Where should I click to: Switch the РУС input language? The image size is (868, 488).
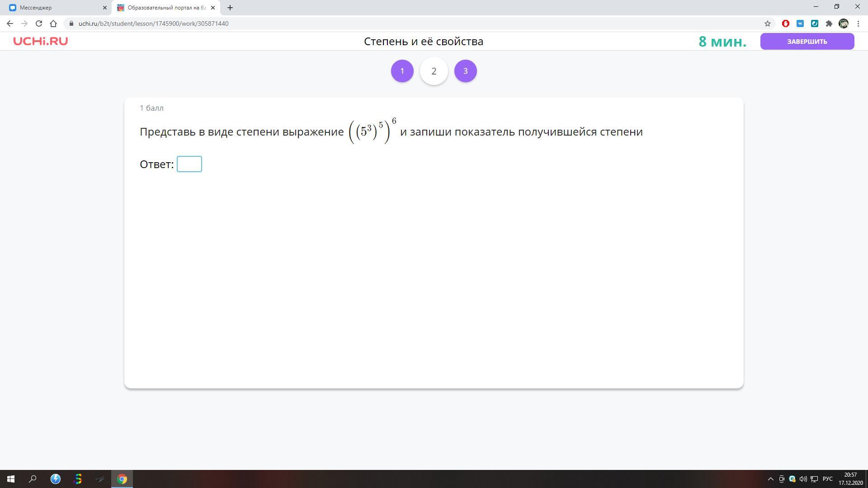coord(828,479)
